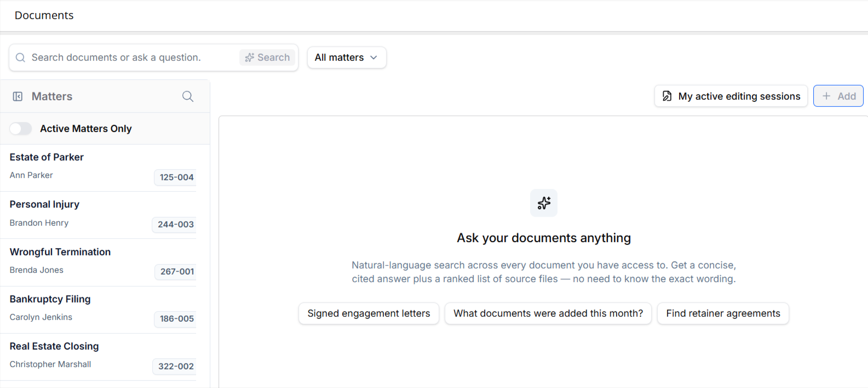
Task: Click the search bar magnifying glass icon
Action: (20, 58)
